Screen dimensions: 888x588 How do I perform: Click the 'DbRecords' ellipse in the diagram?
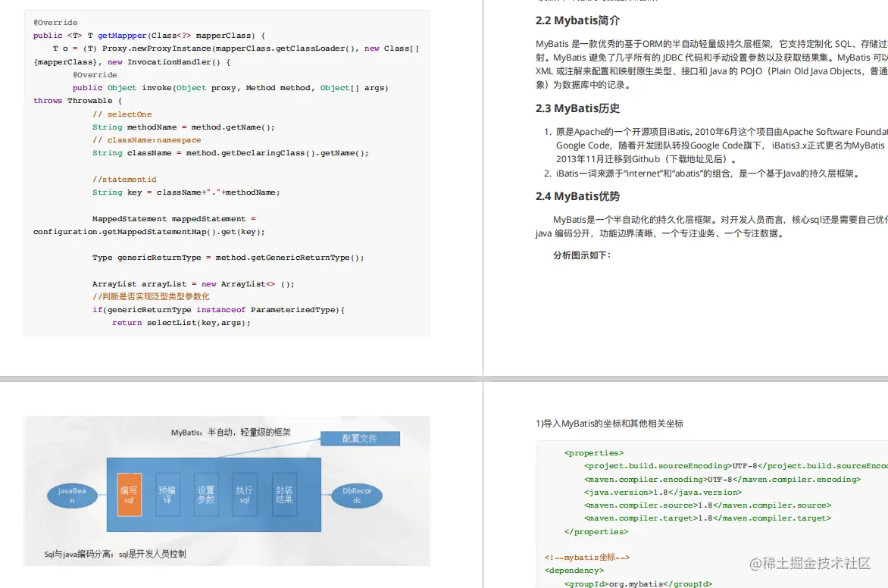point(357,496)
